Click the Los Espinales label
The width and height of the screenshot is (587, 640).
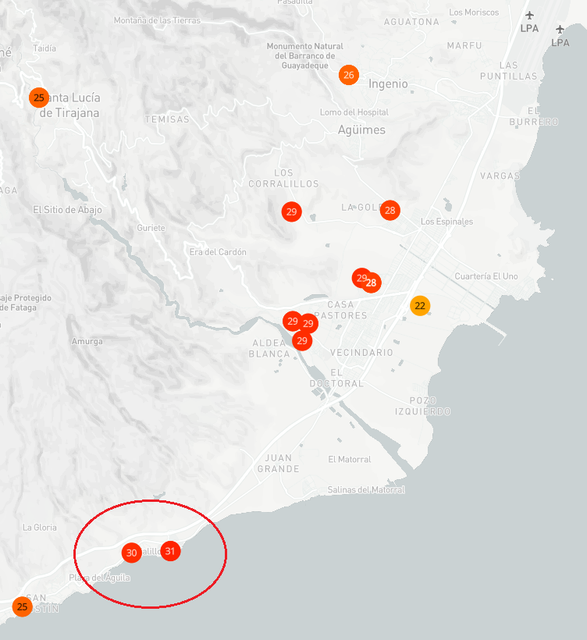click(447, 222)
